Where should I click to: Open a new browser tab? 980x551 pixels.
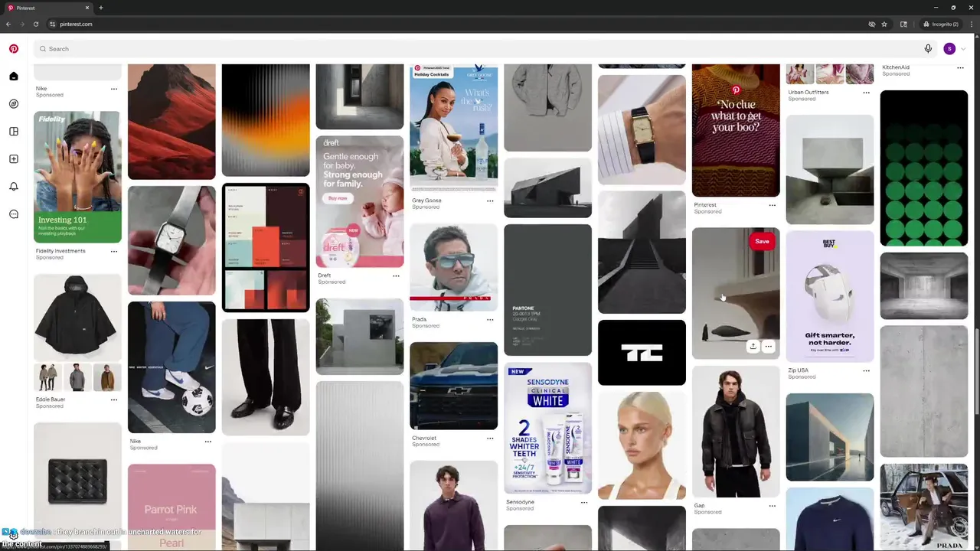coord(100,8)
